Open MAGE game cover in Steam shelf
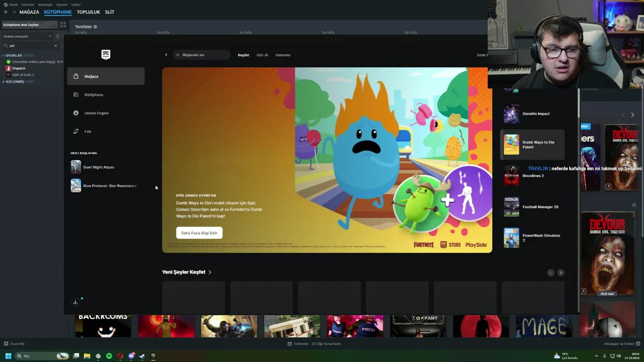 (544, 326)
